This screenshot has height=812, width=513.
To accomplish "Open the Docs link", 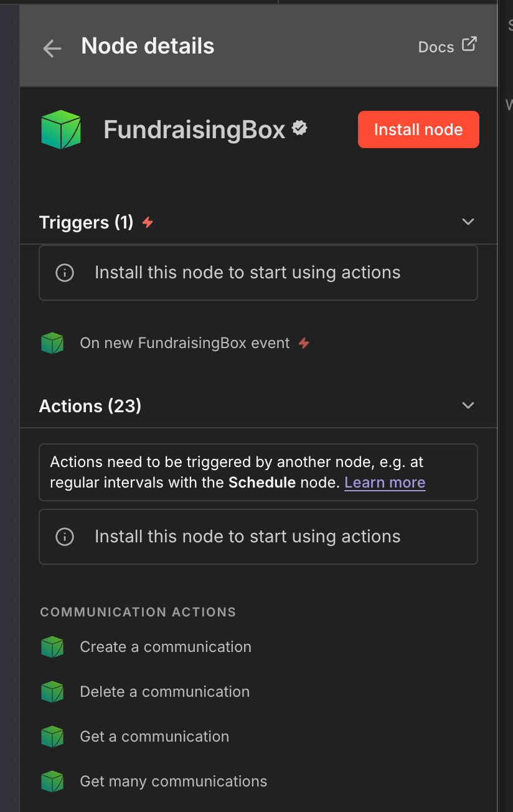I will [x=436, y=47].
